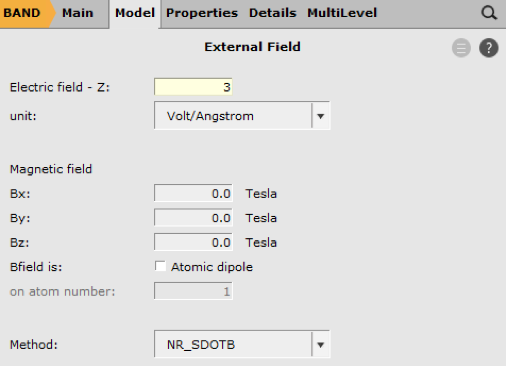506x366 pixels.
Task: Click the on atom number field
Action: [x=193, y=291]
